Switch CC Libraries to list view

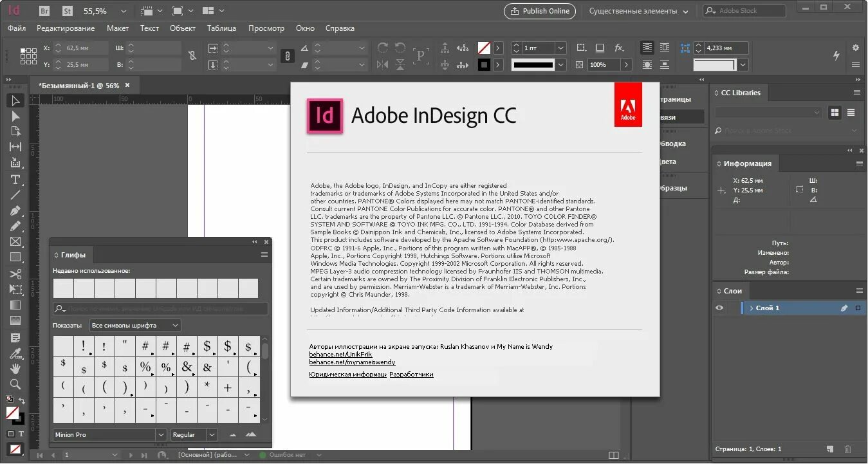[x=851, y=112]
